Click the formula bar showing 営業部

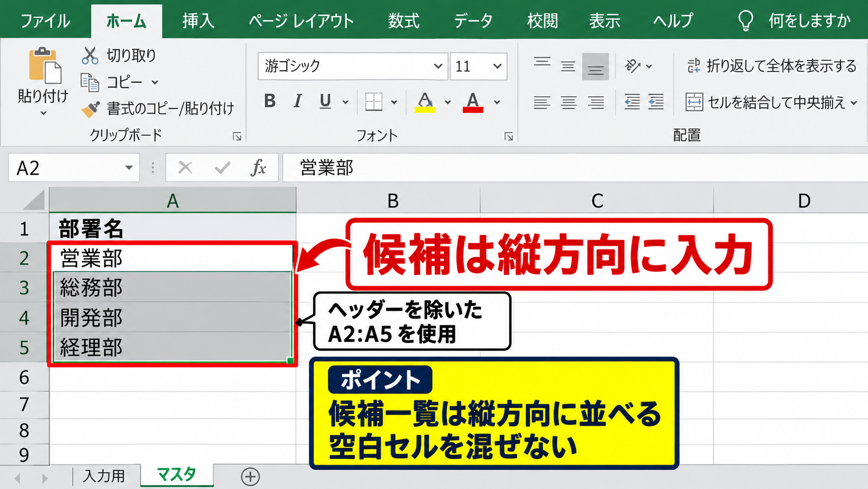point(575,168)
